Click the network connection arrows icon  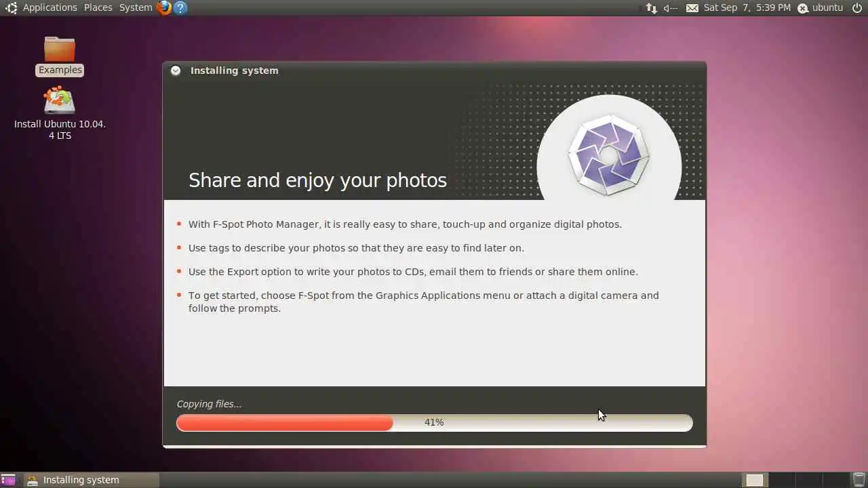tap(651, 7)
